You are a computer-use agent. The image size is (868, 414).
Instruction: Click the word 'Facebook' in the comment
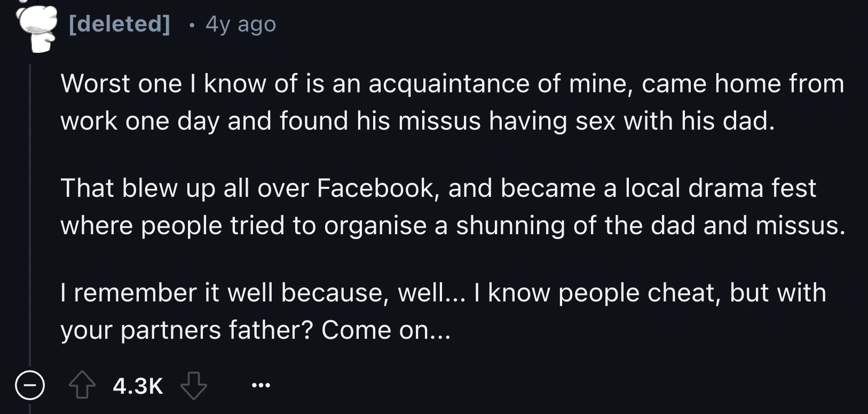coord(376,188)
